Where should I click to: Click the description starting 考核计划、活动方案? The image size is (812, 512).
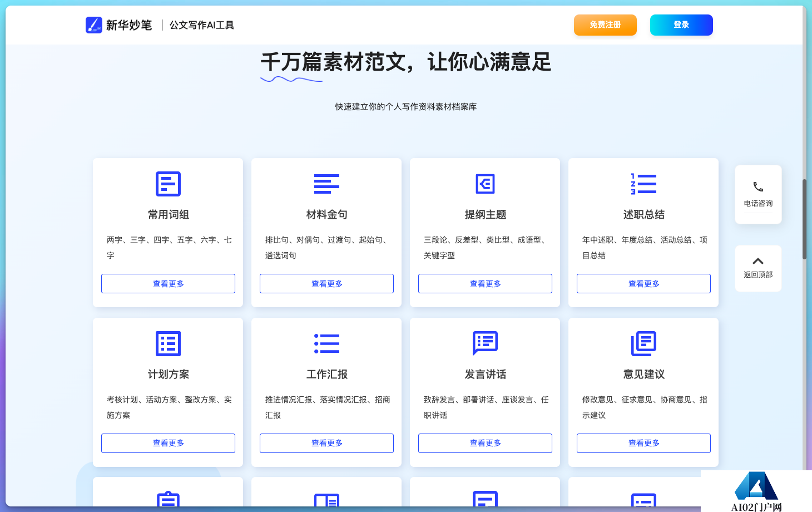(169, 407)
